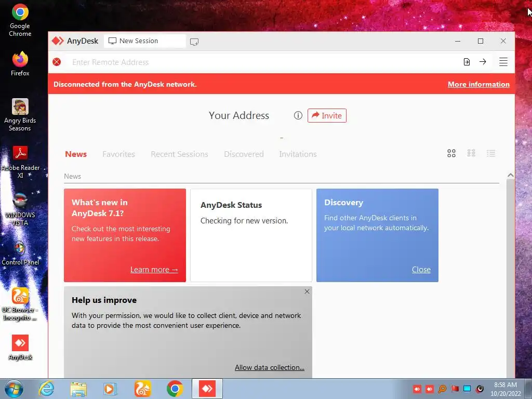Screen dimensions: 532x399
Task: Select UC Browser Incognito desktop icon
Action: click(20, 304)
